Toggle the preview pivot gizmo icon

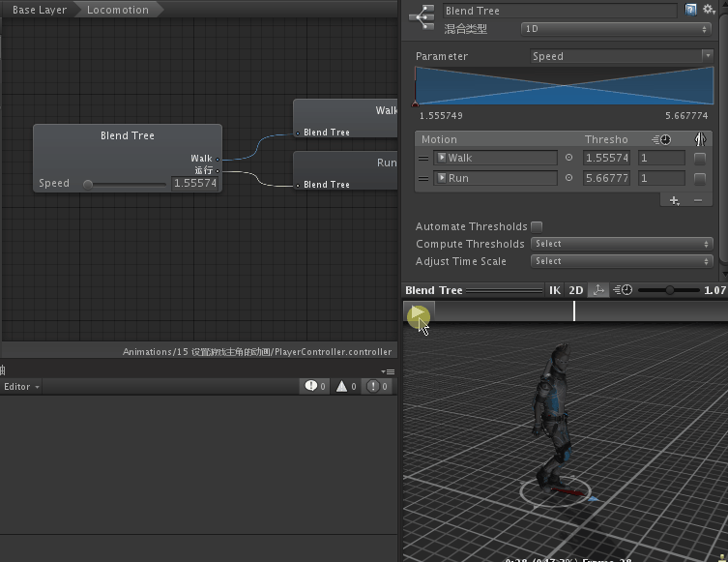pos(598,290)
